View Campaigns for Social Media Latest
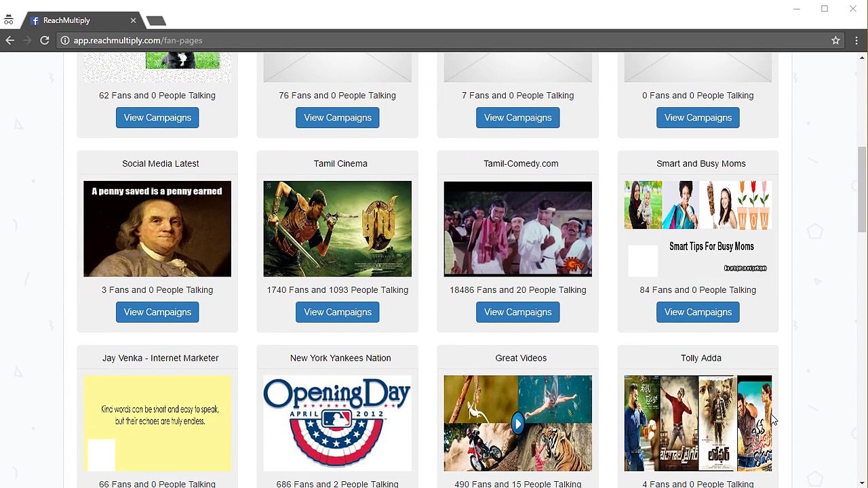The image size is (868, 488). 157,312
